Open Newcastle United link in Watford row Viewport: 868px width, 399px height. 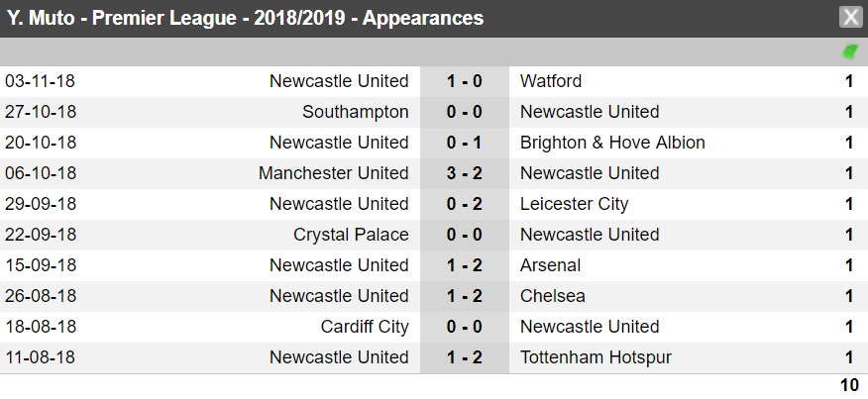339,81
